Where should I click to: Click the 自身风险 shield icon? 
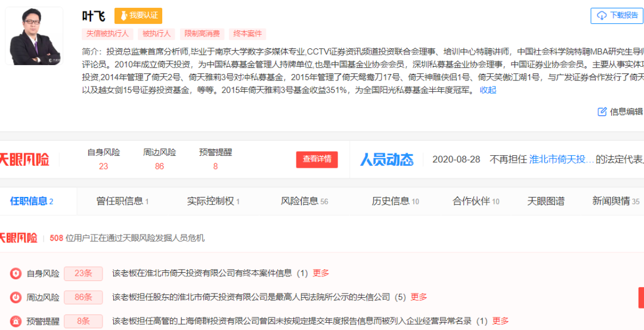(x=16, y=273)
